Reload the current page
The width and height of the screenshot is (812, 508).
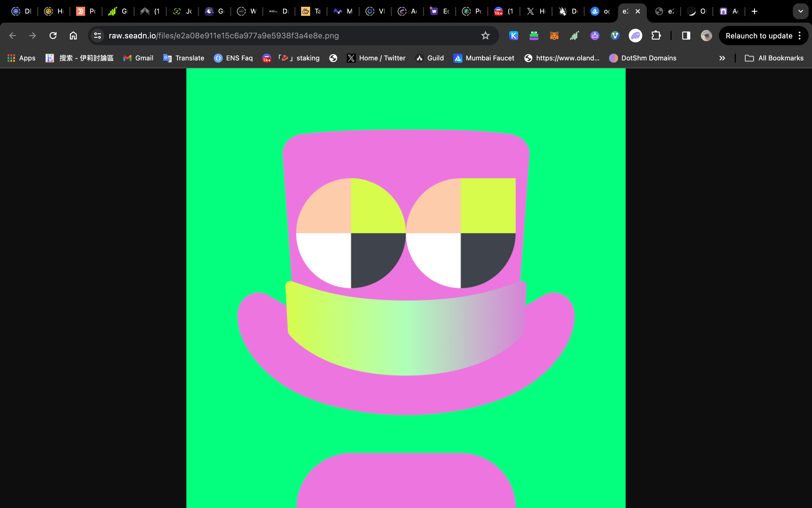point(53,36)
